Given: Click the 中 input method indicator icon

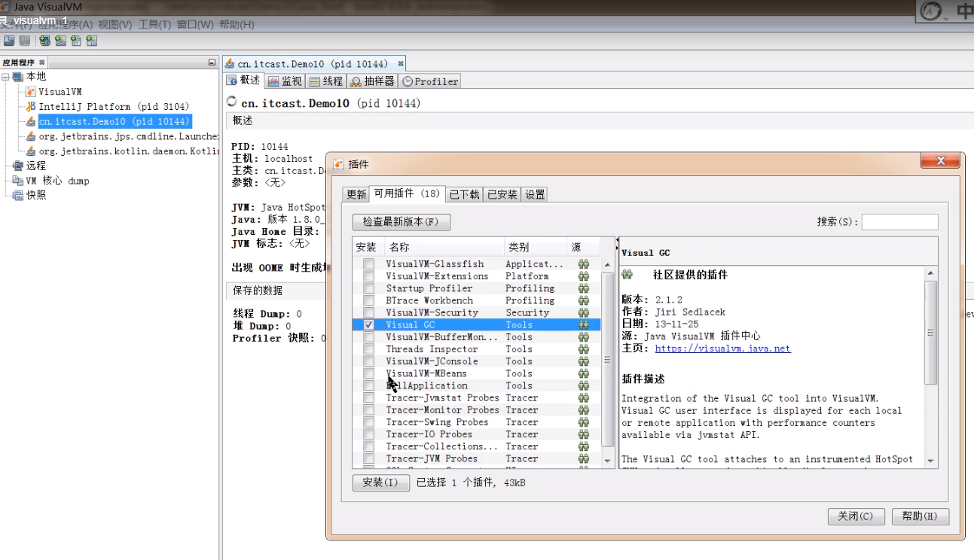Looking at the screenshot, I should pos(964,11).
